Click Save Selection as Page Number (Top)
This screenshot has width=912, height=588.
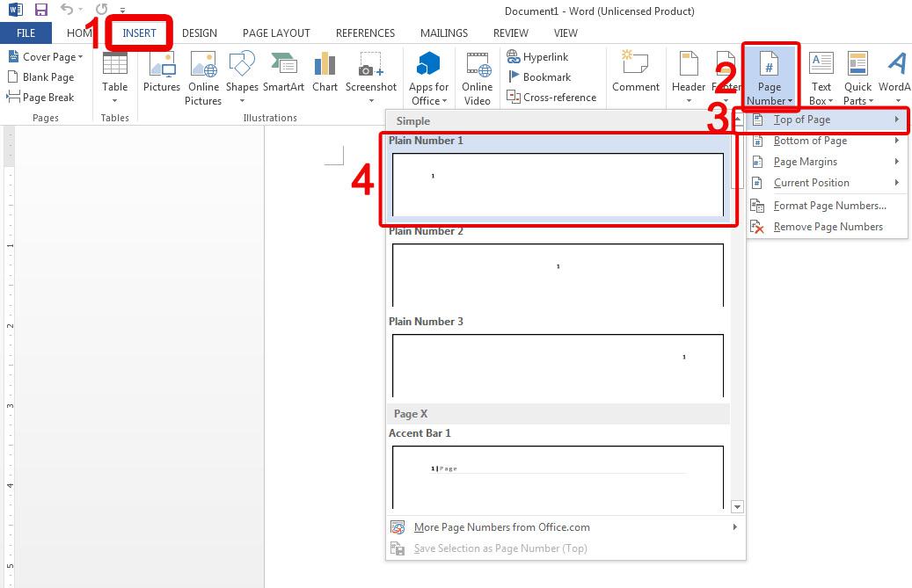pos(565,548)
